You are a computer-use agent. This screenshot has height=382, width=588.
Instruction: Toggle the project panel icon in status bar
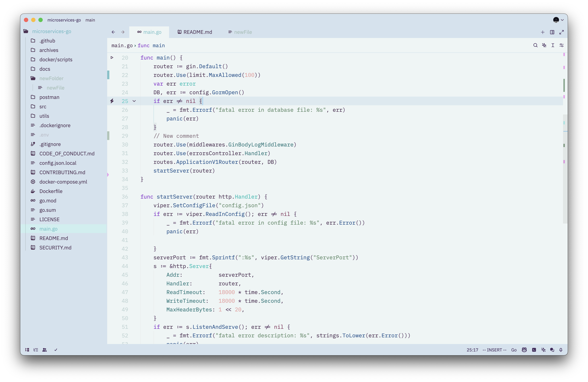pos(27,350)
